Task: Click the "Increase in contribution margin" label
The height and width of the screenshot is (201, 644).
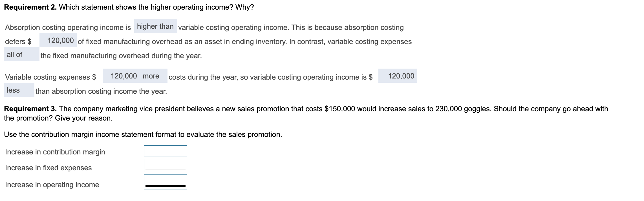Action: click(55, 152)
